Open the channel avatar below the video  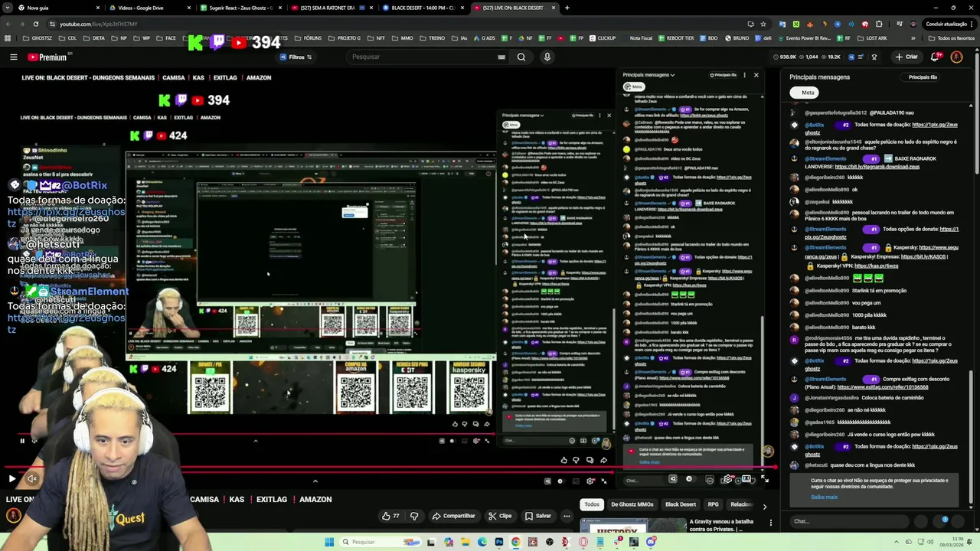[13, 516]
